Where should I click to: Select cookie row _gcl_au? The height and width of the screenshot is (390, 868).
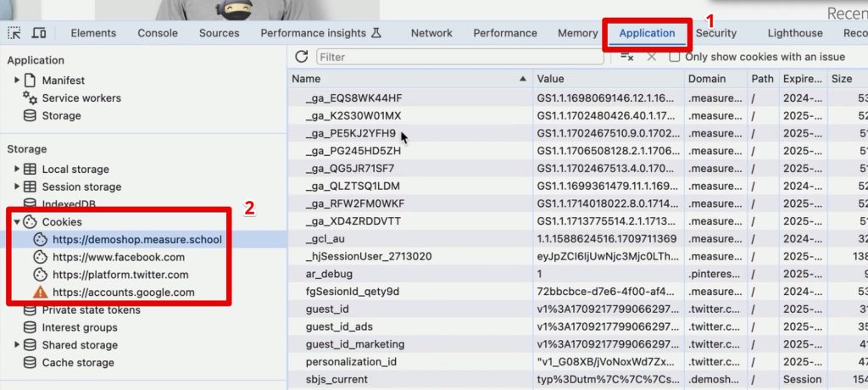click(577, 239)
